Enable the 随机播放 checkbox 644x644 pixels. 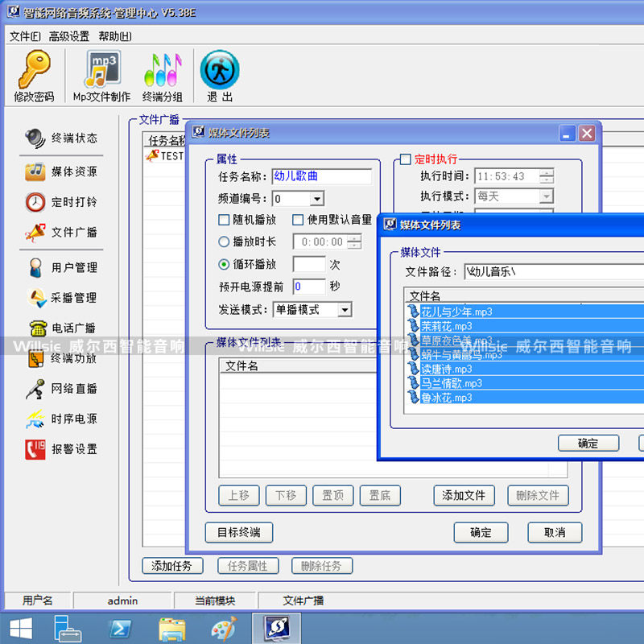click(x=225, y=220)
